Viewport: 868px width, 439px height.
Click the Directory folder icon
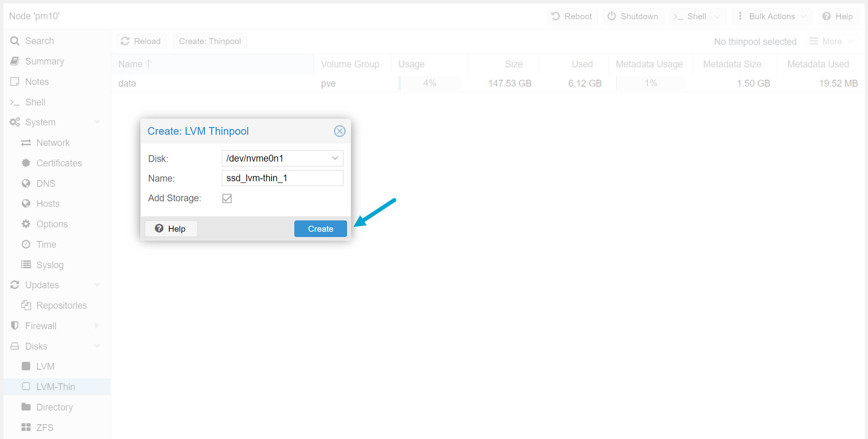[26, 407]
